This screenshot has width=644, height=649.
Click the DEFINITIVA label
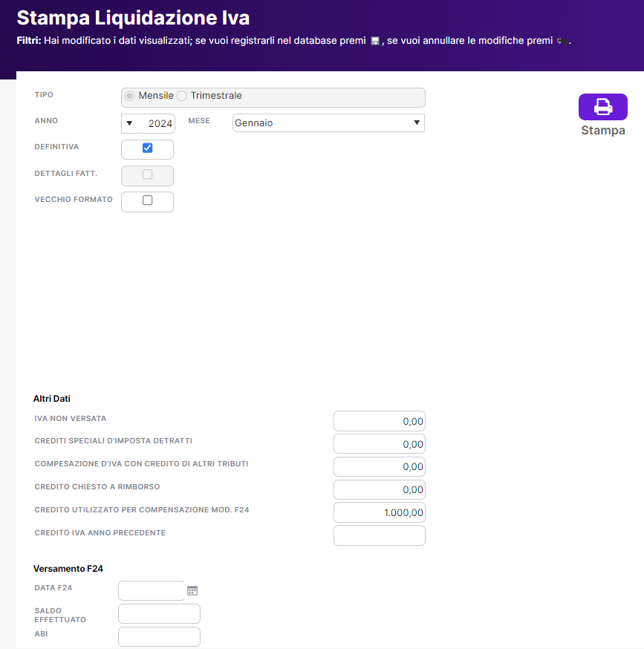click(56, 147)
